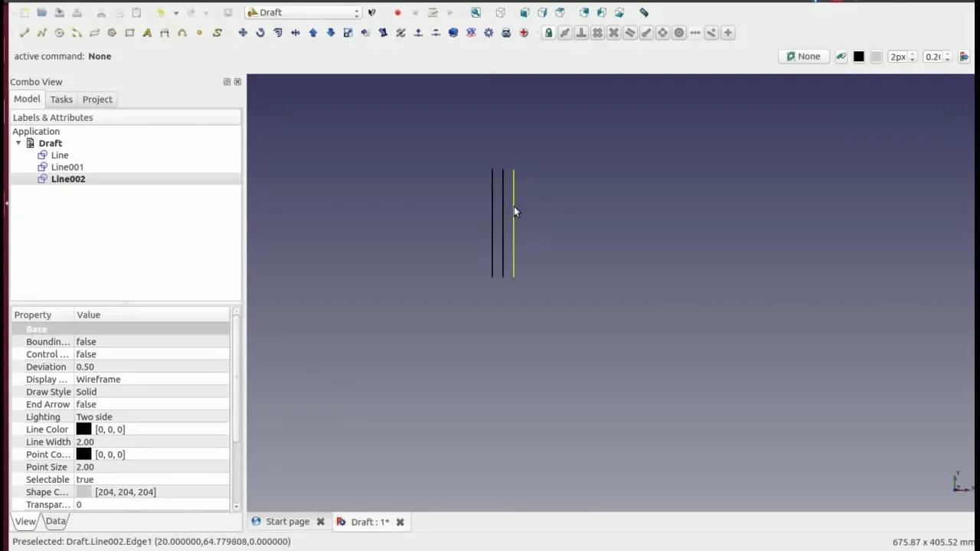This screenshot has width=980, height=551.
Task: Open the workbench selector showing Draft
Action: [302, 11]
